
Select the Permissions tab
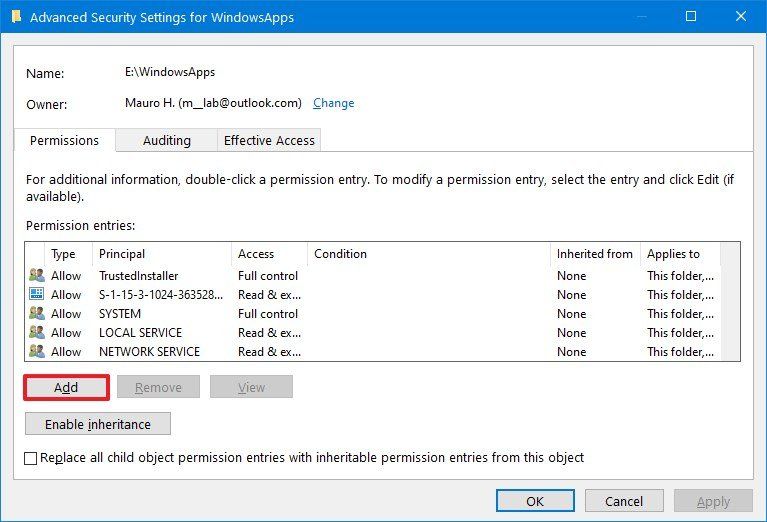point(64,141)
